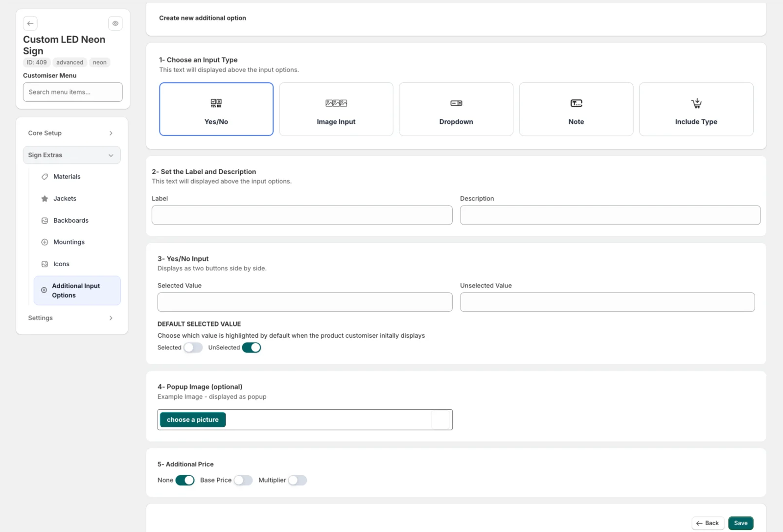
Task: Click the 'advanced' product tag
Action: [70, 63]
